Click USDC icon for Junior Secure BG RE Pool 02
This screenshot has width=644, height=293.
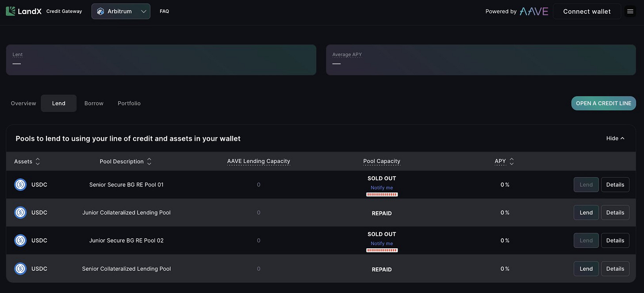point(20,240)
